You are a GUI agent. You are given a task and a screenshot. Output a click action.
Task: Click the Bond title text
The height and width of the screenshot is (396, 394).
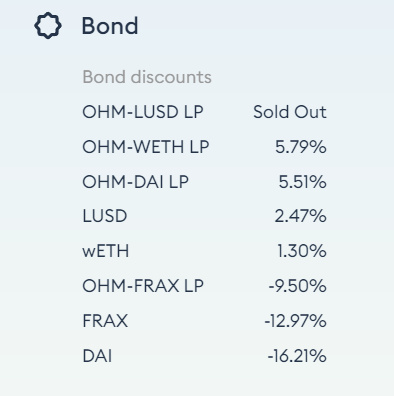[110, 26]
